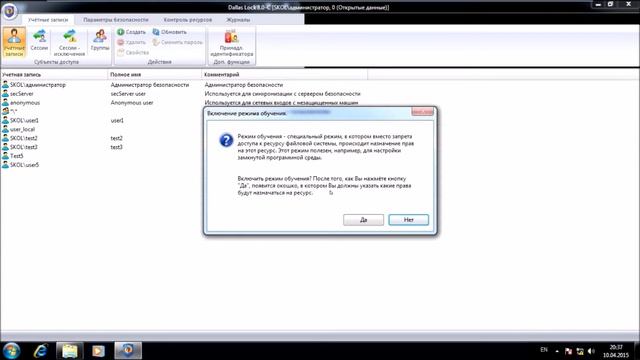
Task: Click the Создать action
Action: click(131, 32)
